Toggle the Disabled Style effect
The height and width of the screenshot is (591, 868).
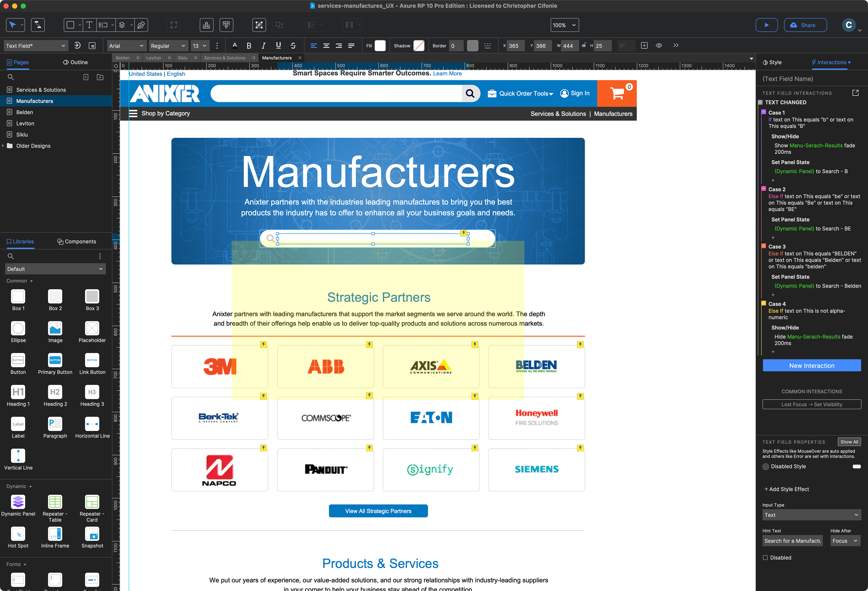(x=857, y=466)
